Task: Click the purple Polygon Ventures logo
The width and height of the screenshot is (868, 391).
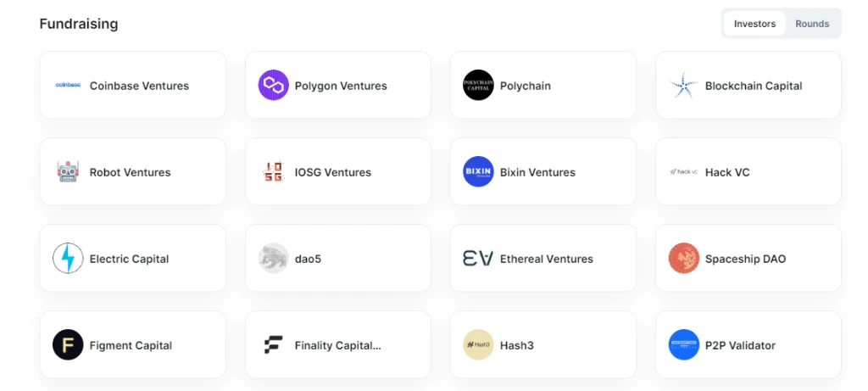Action: 274,86
